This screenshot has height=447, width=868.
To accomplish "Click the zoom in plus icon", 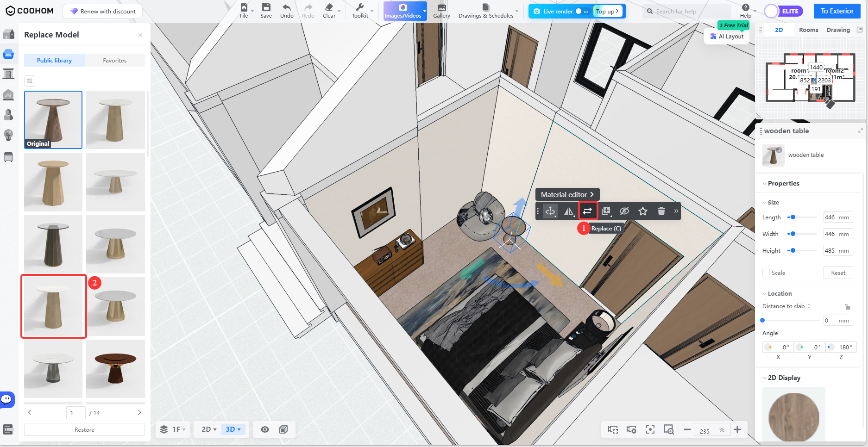I will 737,430.
